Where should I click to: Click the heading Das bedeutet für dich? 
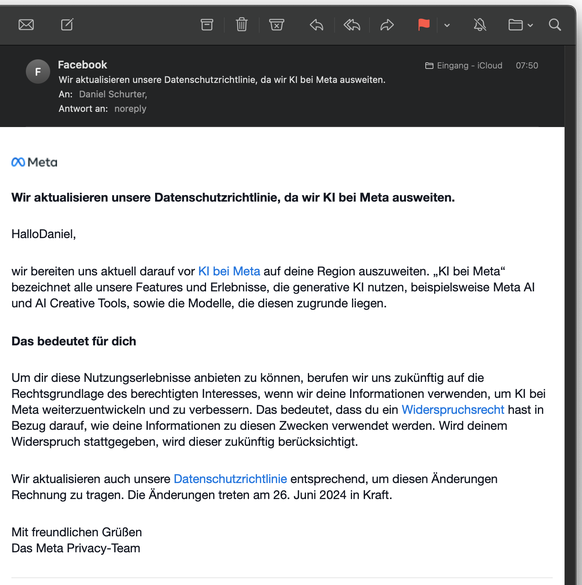(x=74, y=341)
